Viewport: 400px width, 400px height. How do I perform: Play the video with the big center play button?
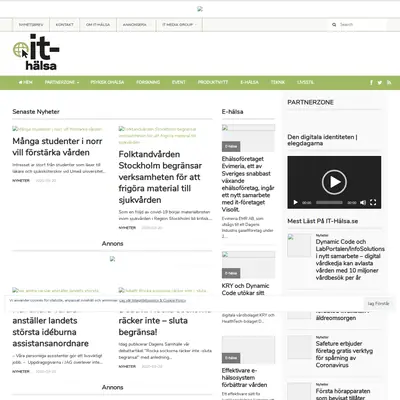pyautogui.click(x=334, y=182)
